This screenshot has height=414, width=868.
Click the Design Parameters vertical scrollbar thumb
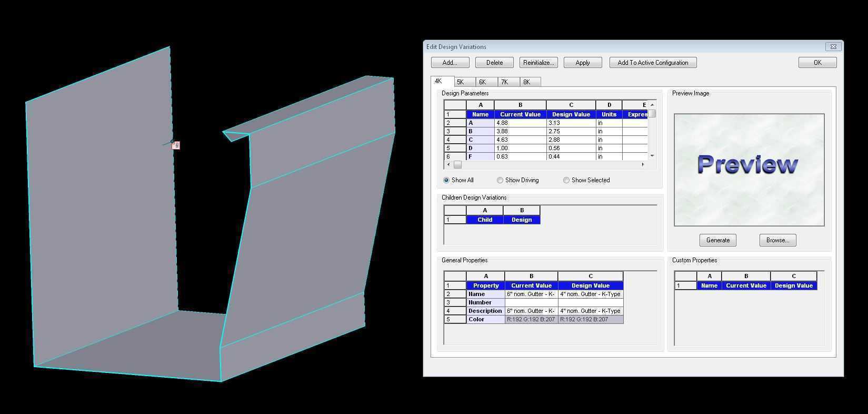[652, 113]
